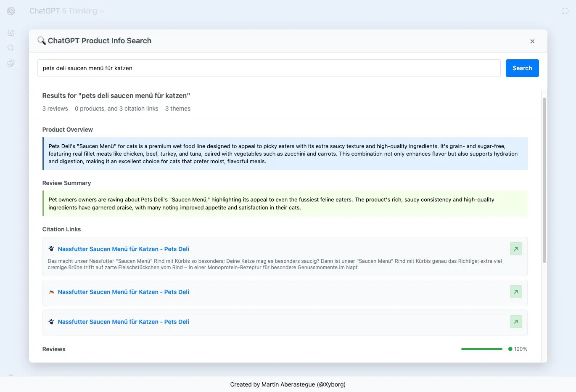Open the sidebar library images icon
576x392 pixels.
pyautogui.click(x=11, y=63)
